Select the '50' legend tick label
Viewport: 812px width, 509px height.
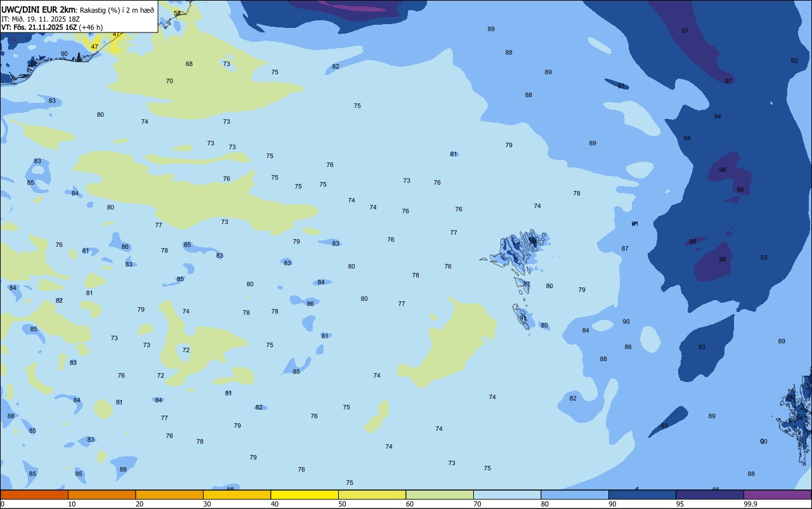(x=342, y=504)
